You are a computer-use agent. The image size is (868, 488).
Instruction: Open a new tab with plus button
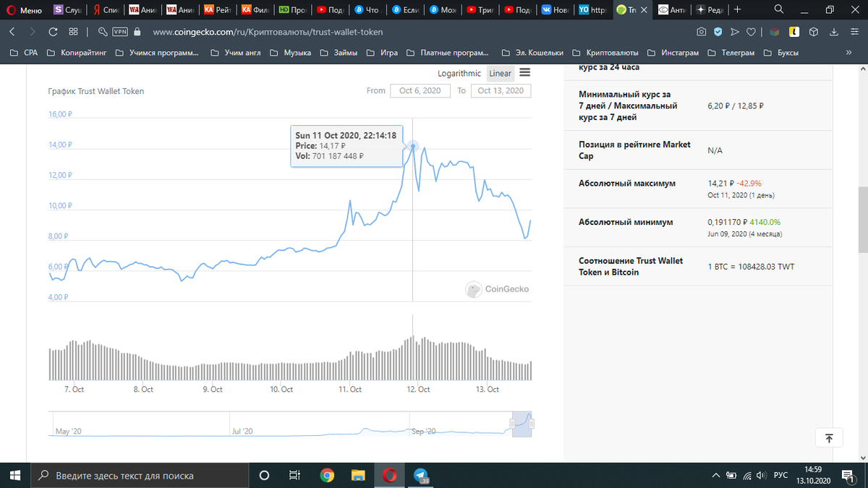736,9
